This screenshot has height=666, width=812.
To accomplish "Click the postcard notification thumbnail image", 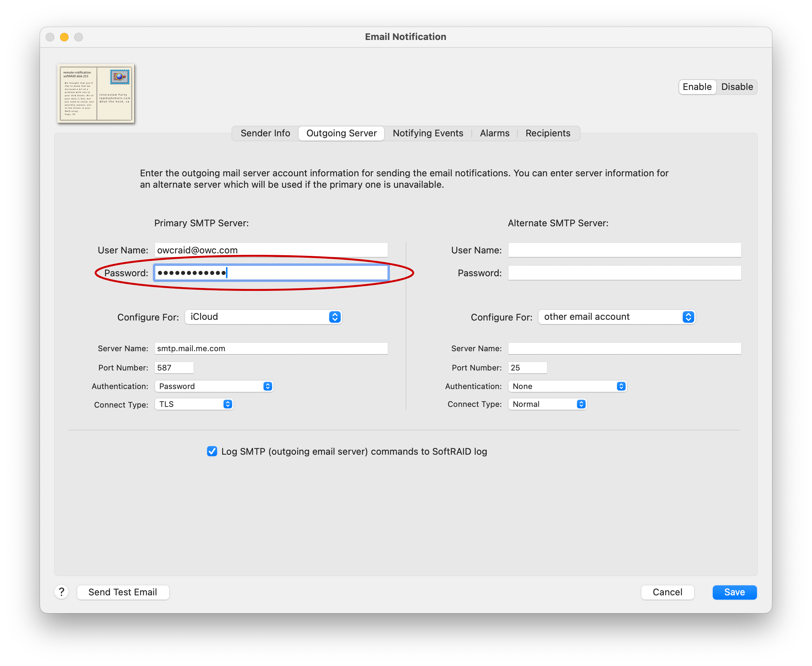I will (96, 94).
